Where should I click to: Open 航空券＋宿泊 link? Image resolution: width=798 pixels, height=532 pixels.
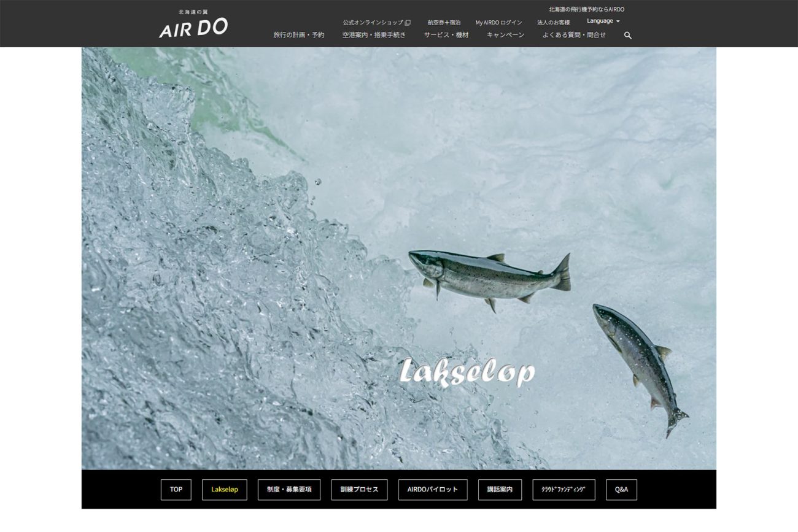444,23
